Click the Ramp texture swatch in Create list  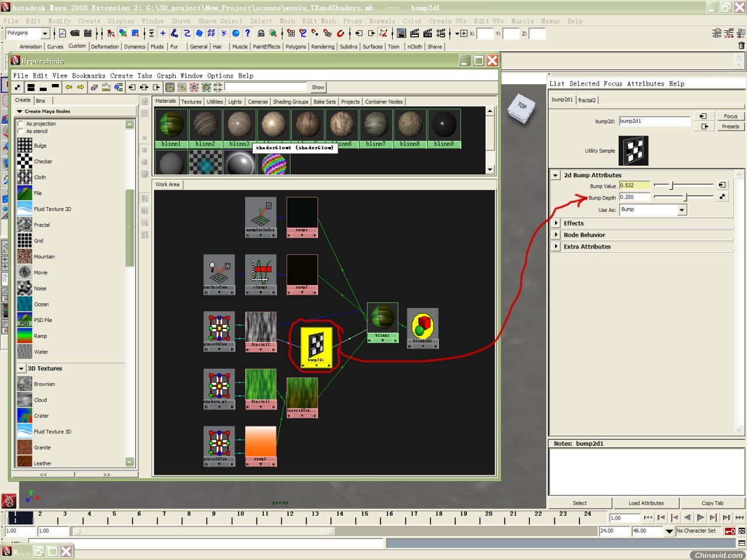coord(25,335)
